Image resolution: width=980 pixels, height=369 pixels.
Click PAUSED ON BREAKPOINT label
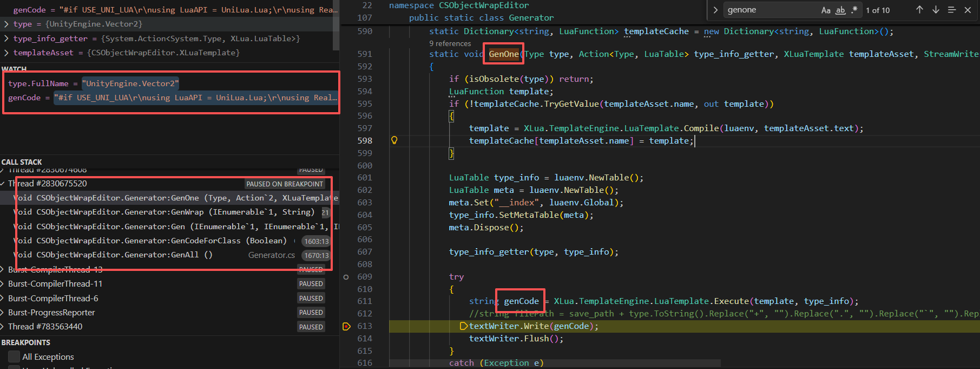coord(285,184)
